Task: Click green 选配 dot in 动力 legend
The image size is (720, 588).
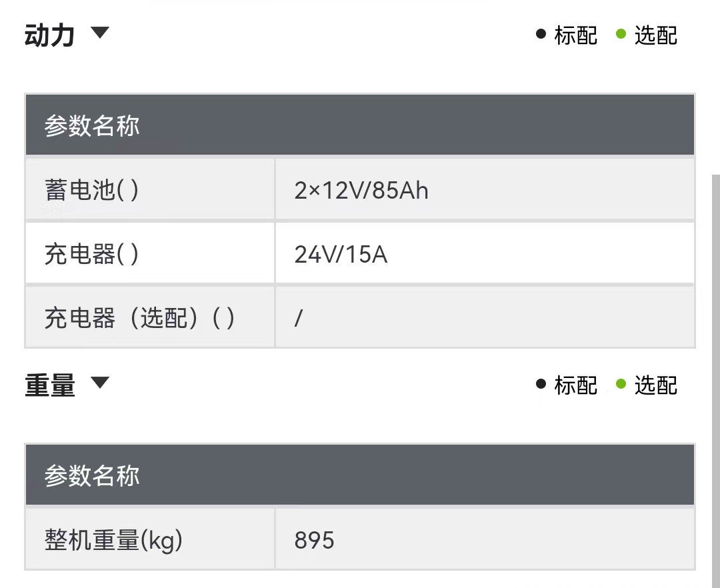Action: click(621, 34)
